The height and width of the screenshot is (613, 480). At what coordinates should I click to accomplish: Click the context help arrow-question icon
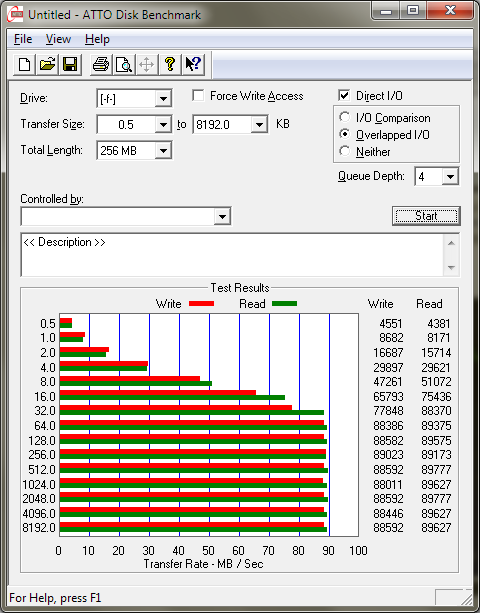click(192, 64)
